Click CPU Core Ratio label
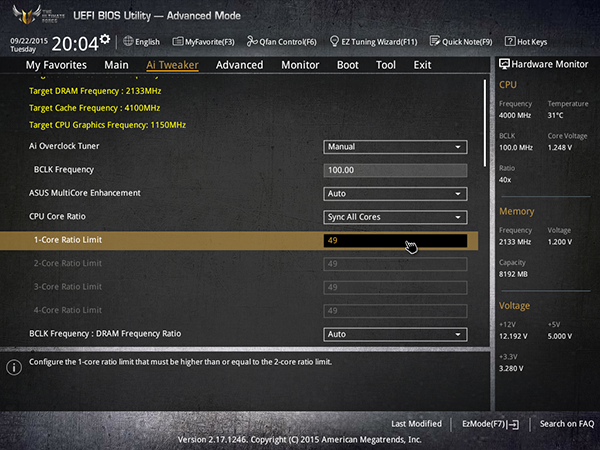This screenshot has width=600, height=450. click(x=57, y=216)
